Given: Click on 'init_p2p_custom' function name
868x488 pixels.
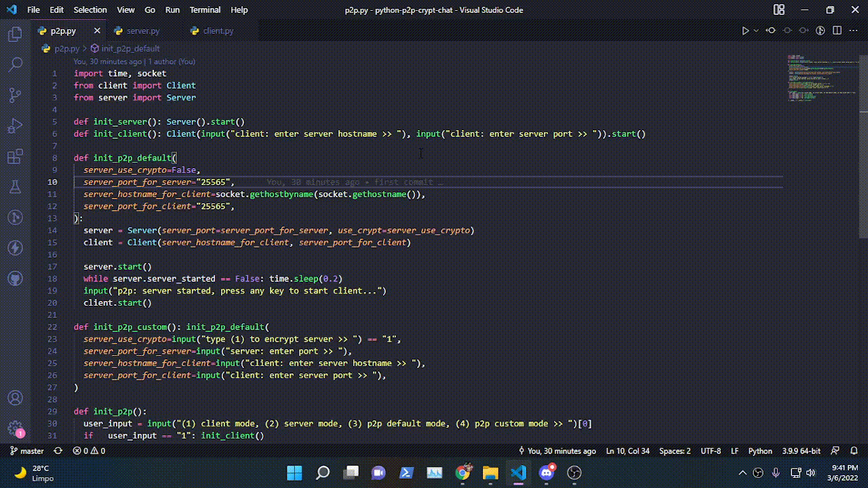Looking at the screenshot, I should pyautogui.click(x=130, y=327).
